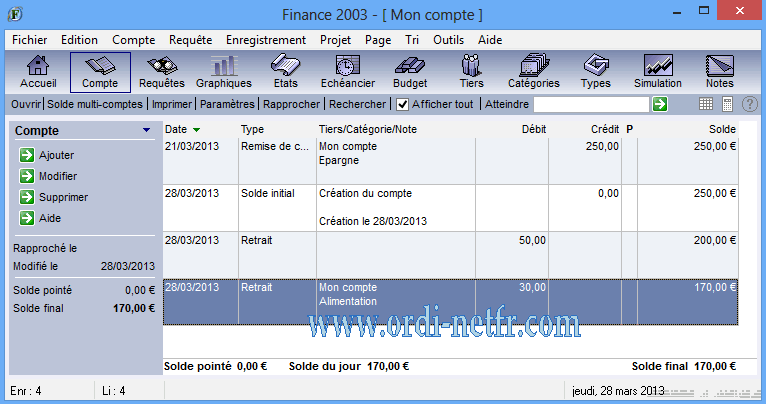Click the status bar date jeudi, 28 mars 2013
Screen dimensions: 766x404
click(x=618, y=391)
